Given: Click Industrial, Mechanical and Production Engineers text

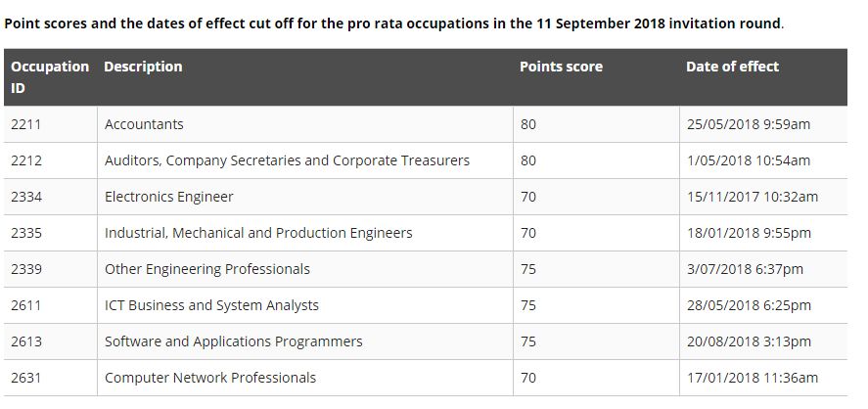Looking at the screenshot, I should pos(258,233).
